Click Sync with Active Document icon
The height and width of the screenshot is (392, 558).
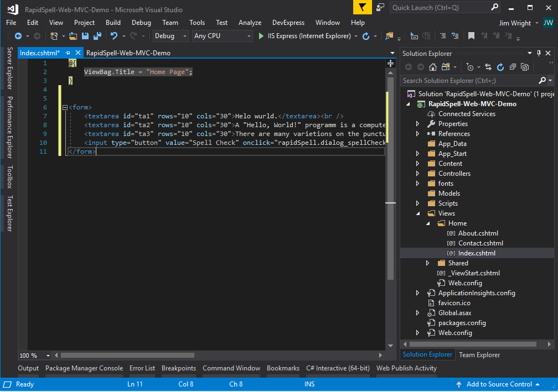(488, 67)
